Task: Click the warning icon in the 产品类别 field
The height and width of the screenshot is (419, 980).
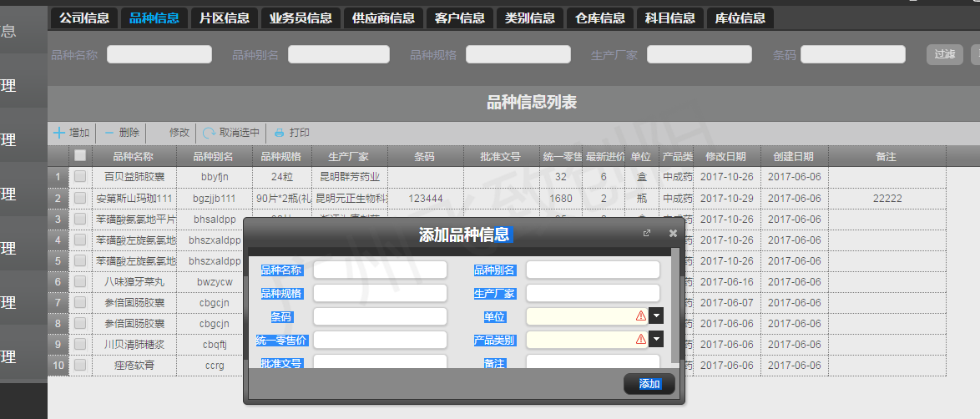Action: (x=640, y=339)
